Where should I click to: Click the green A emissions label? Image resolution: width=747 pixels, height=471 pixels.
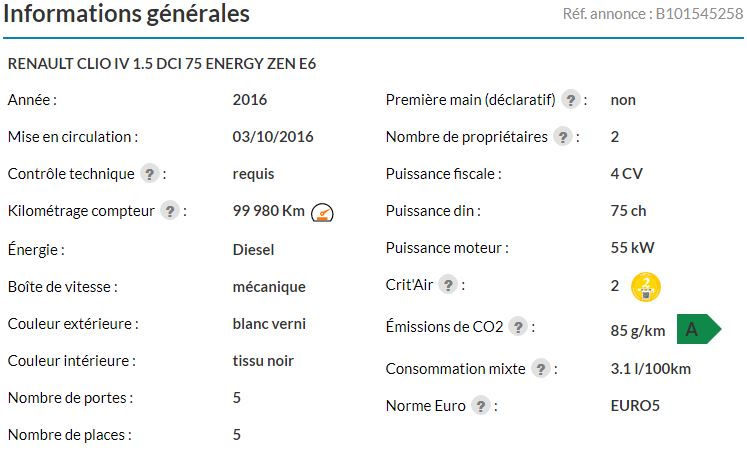(698, 329)
